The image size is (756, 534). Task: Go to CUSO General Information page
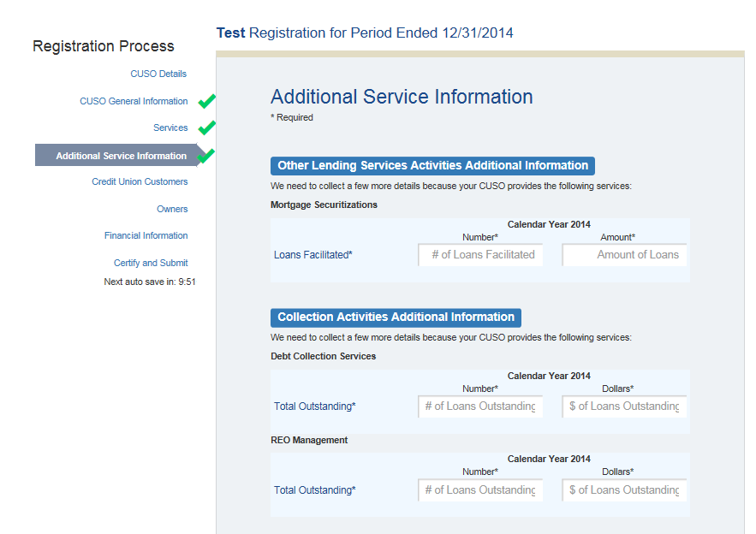click(134, 101)
